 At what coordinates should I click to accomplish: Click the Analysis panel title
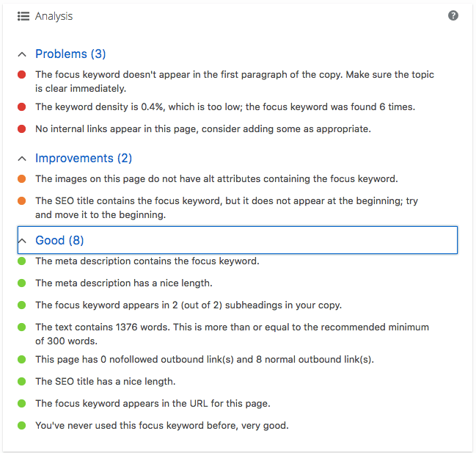click(54, 16)
